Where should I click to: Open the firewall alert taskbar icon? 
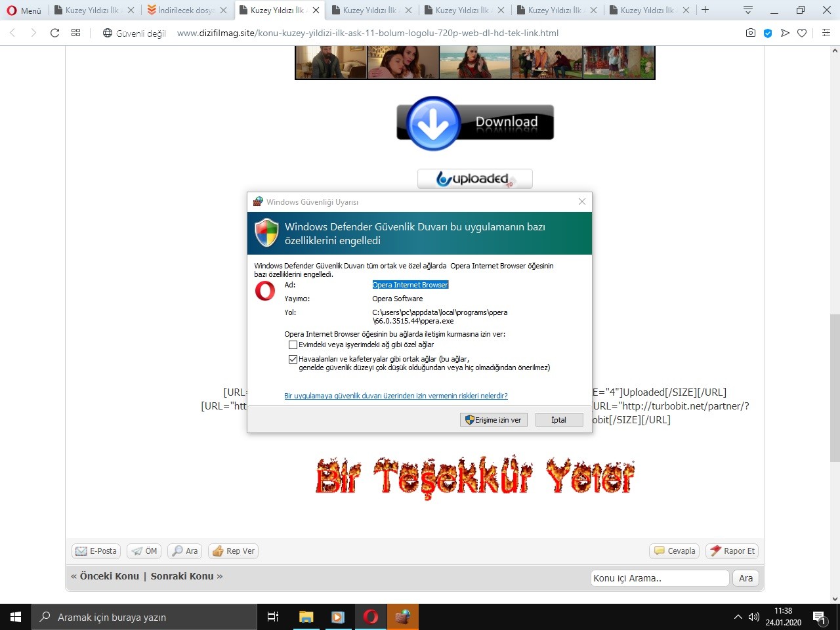coord(403,617)
